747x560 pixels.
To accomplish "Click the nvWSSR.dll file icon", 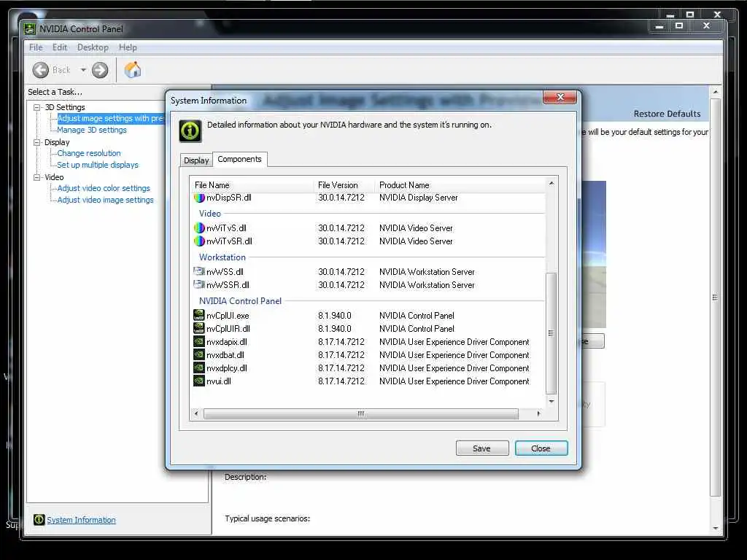I will point(198,285).
